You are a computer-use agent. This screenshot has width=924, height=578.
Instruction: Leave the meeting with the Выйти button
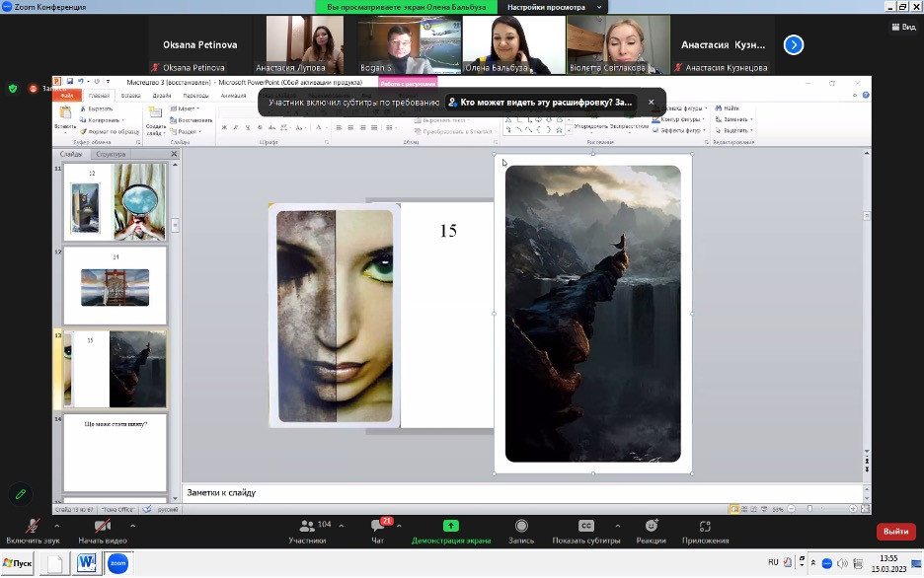coord(895,532)
